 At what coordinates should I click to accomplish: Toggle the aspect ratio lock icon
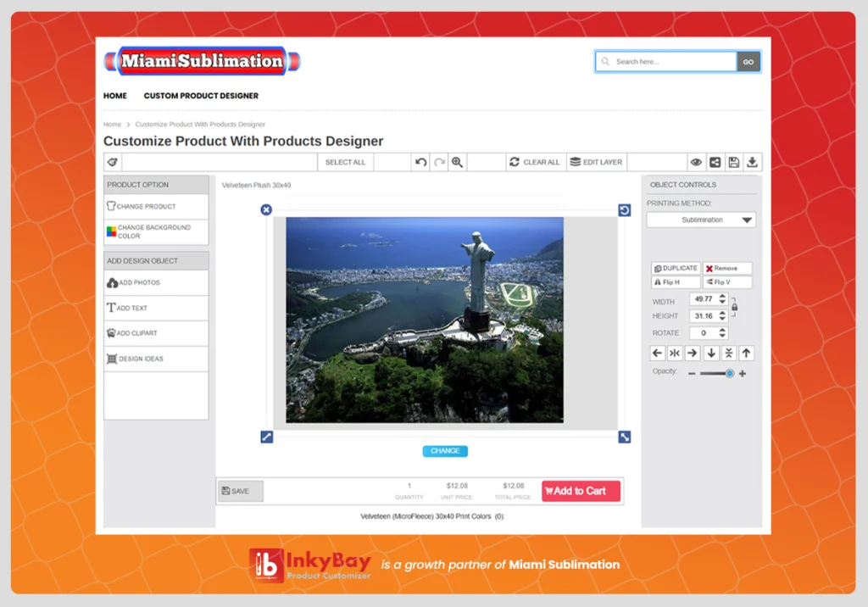[x=734, y=306]
